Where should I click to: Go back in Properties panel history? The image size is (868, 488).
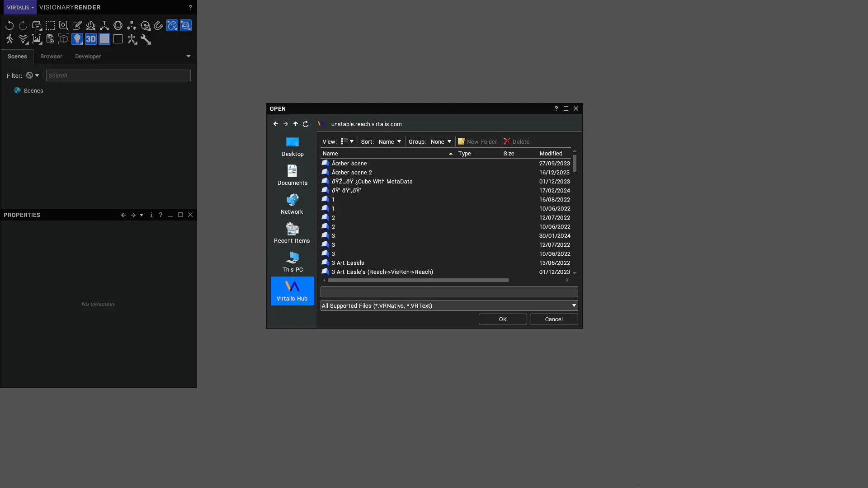point(123,215)
